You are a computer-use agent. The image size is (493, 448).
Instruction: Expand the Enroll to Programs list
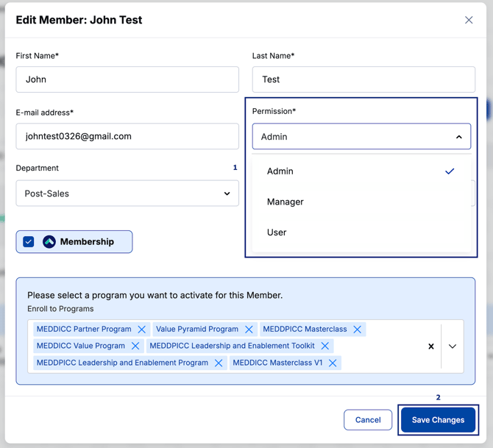(453, 346)
